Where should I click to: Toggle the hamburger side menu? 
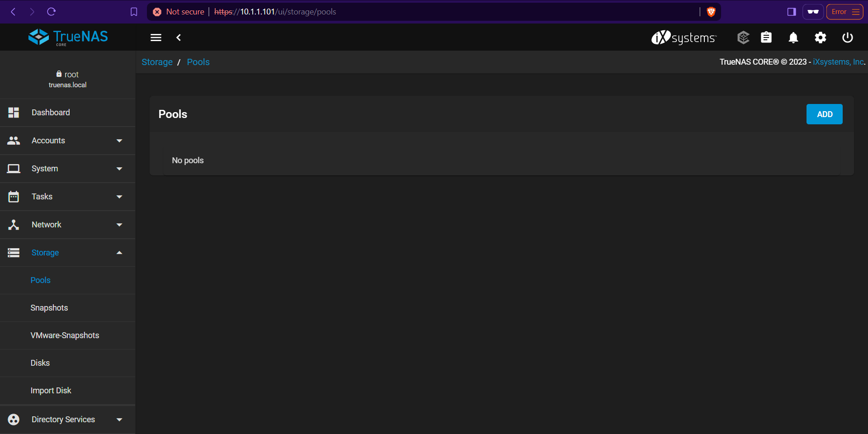point(156,38)
